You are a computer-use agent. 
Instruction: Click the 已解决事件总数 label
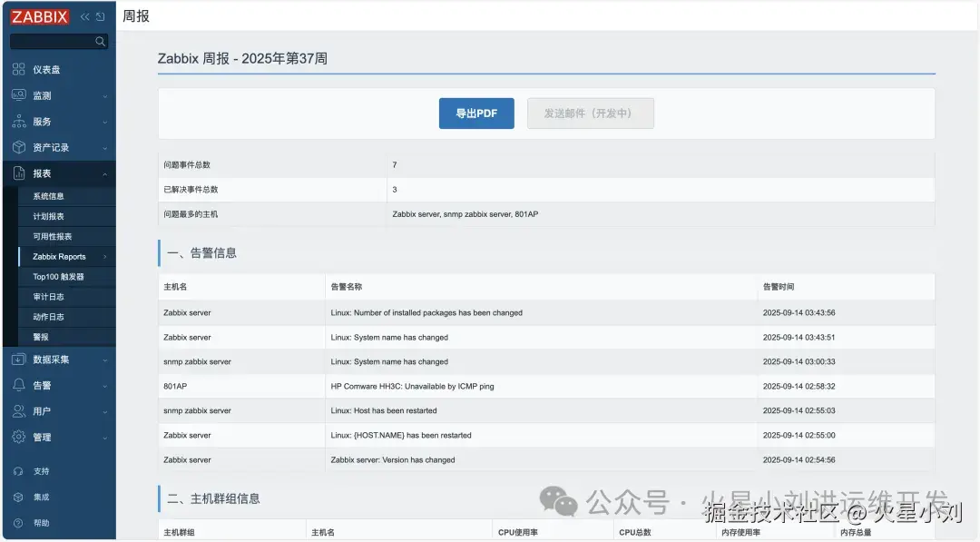point(191,190)
